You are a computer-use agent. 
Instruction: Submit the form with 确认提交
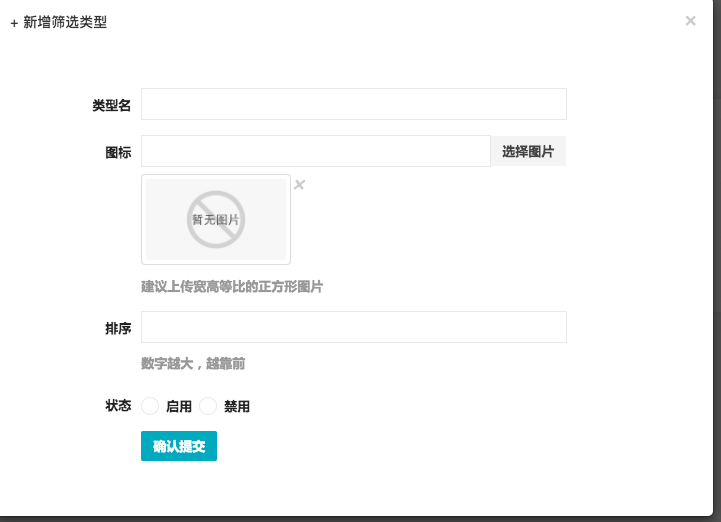pyautogui.click(x=179, y=446)
